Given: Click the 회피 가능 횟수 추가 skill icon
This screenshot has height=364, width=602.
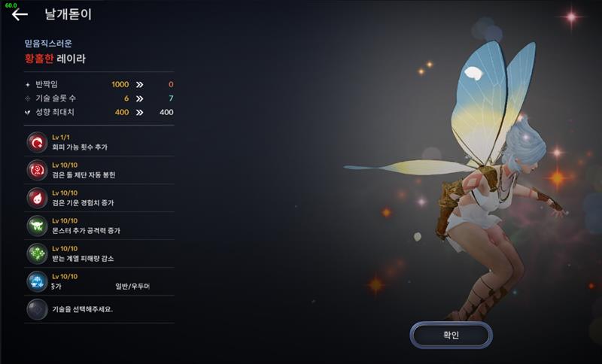Looking at the screenshot, I should point(37,142).
